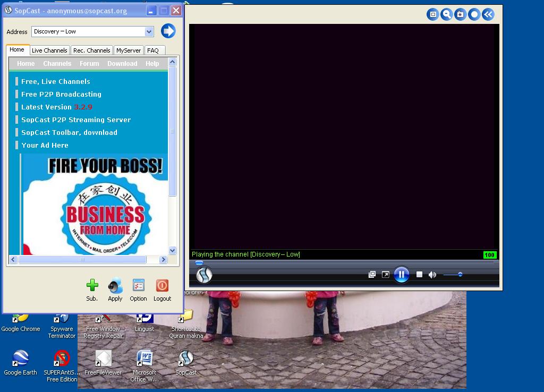This screenshot has height=392, width=544.
Task: Click the SopCast desktop shortcut
Action: pyautogui.click(x=186, y=362)
